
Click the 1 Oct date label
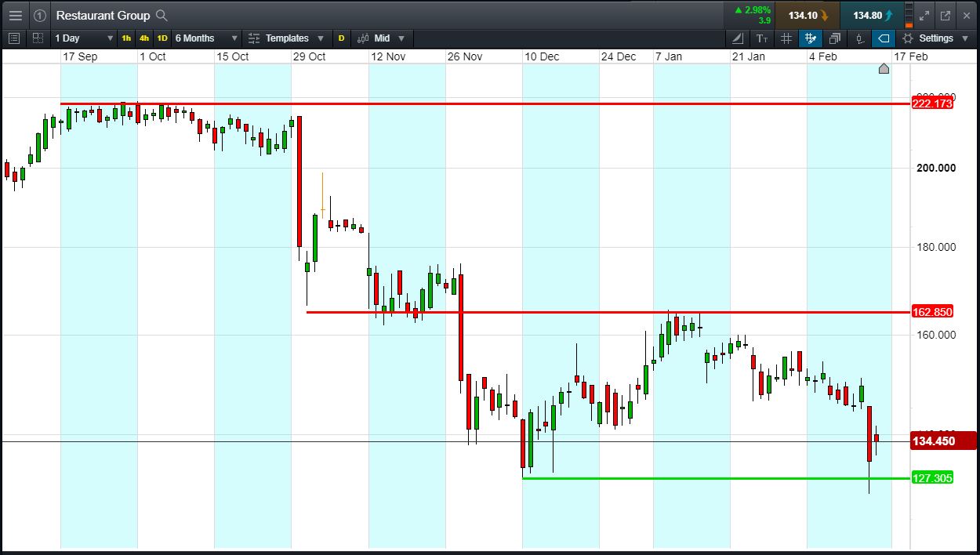click(153, 56)
